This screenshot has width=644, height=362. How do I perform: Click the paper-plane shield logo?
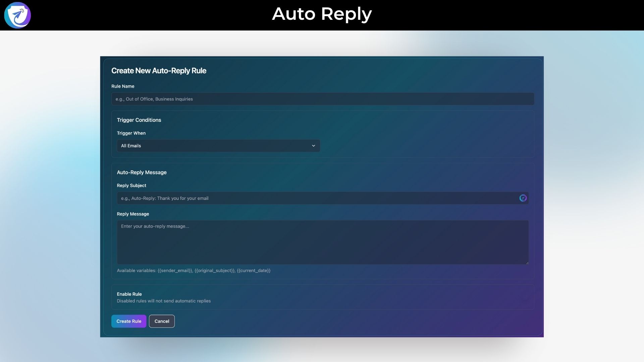click(17, 15)
